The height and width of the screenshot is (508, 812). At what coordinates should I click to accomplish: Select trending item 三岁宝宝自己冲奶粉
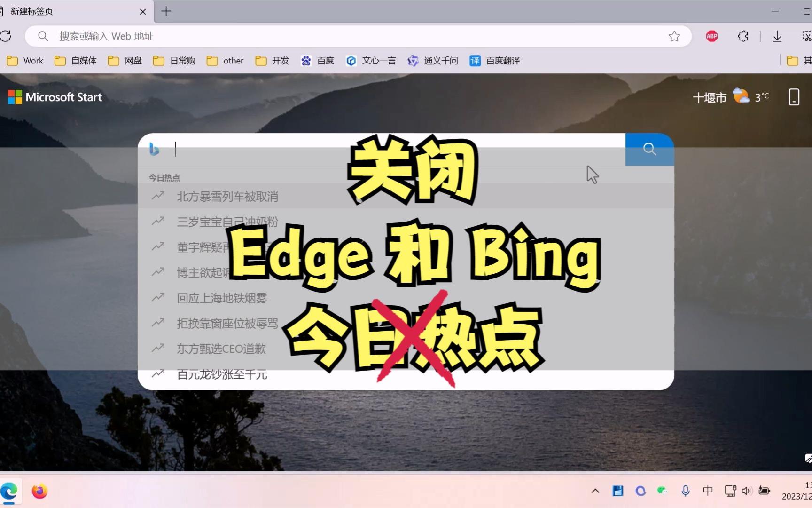406,222
